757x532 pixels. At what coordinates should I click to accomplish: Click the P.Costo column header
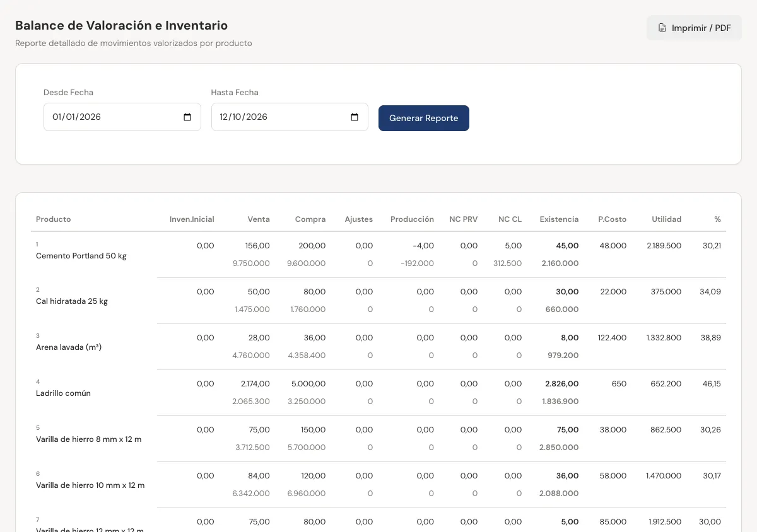click(x=613, y=219)
